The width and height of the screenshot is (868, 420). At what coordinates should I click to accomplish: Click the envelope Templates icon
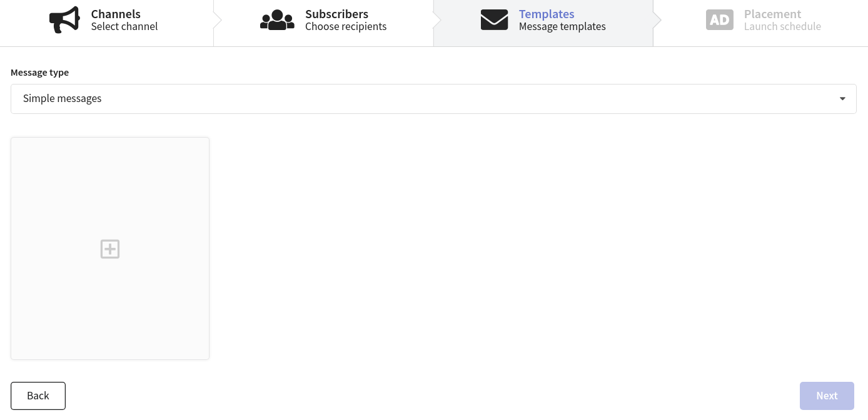pyautogui.click(x=494, y=20)
